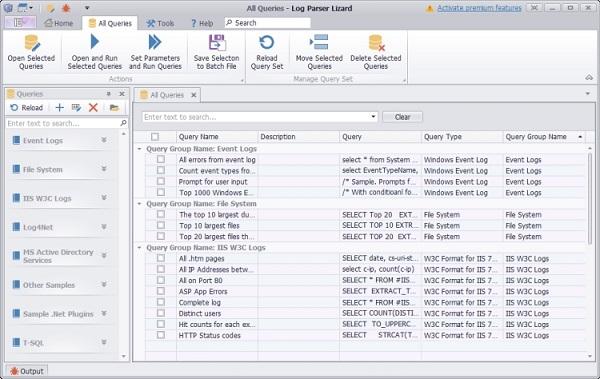The image size is (600, 379).
Task: Collapse 'Query Group Name: File System' group
Action: click(139, 204)
